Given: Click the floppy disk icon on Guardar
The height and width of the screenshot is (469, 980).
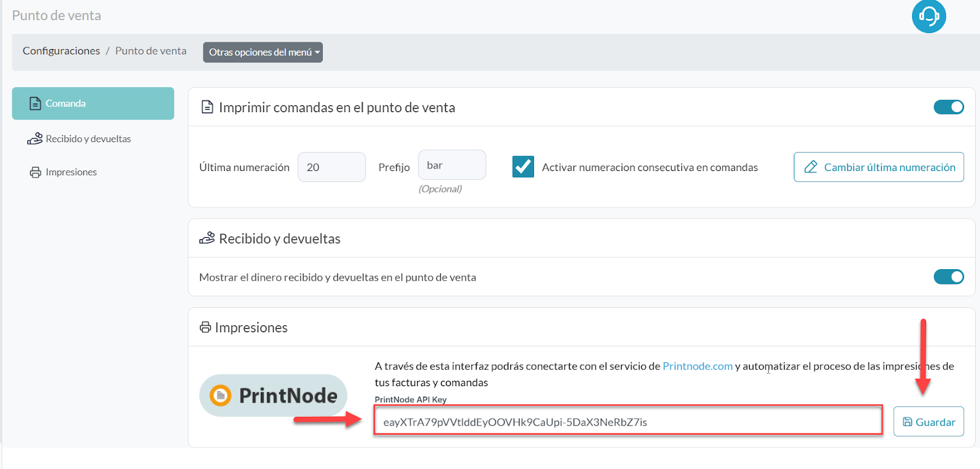Looking at the screenshot, I should click(x=907, y=422).
